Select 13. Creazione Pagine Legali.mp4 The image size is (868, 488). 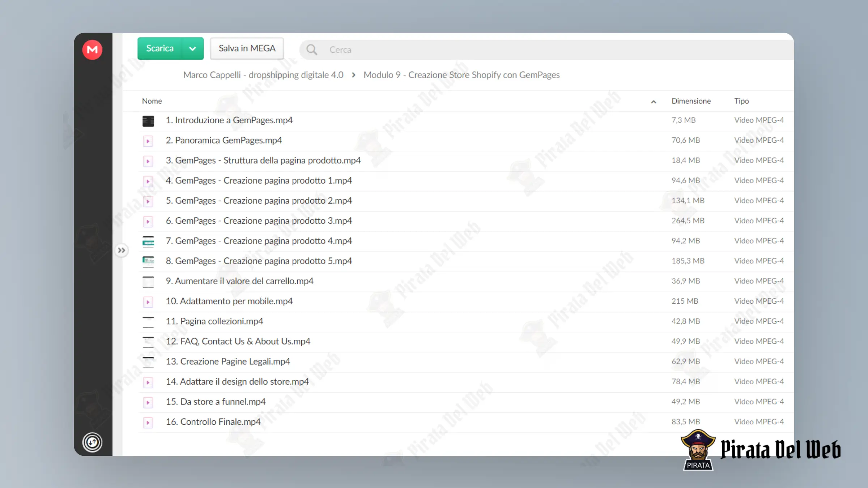click(x=228, y=361)
